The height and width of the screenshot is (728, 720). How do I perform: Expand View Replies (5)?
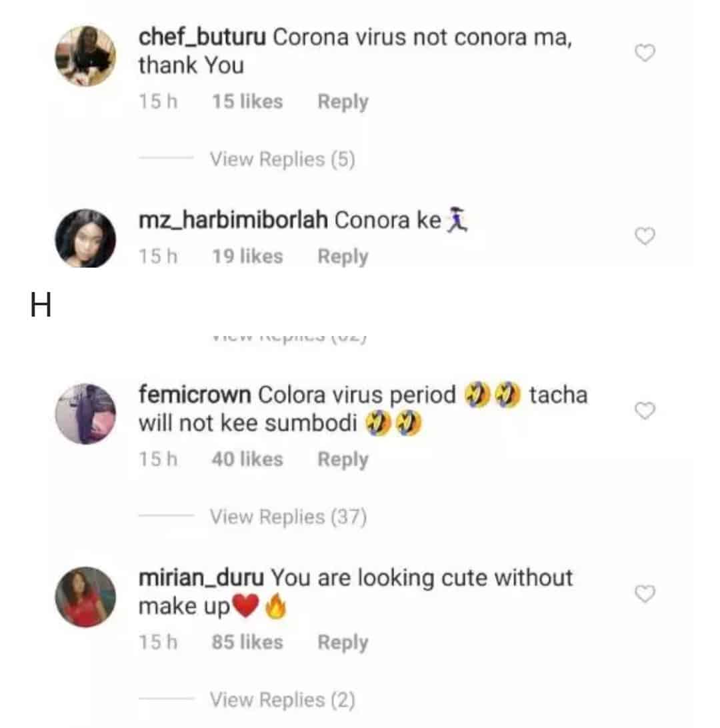click(x=282, y=159)
